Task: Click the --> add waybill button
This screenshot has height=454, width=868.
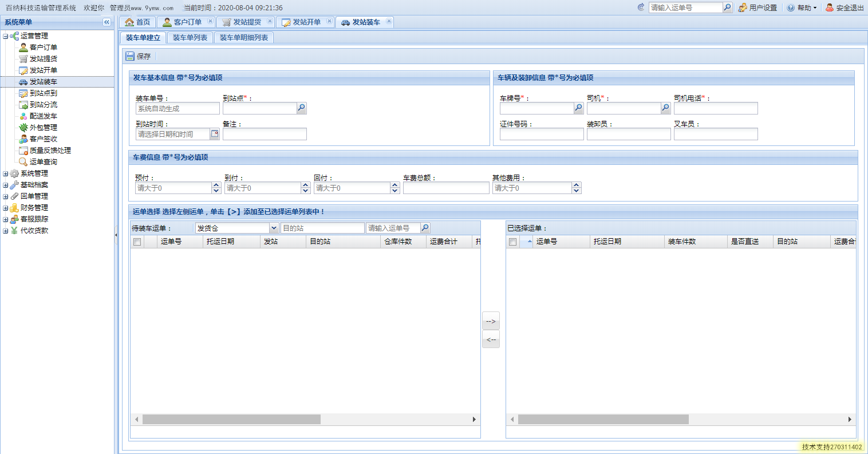Action: pyautogui.click(x=491, y=321)
